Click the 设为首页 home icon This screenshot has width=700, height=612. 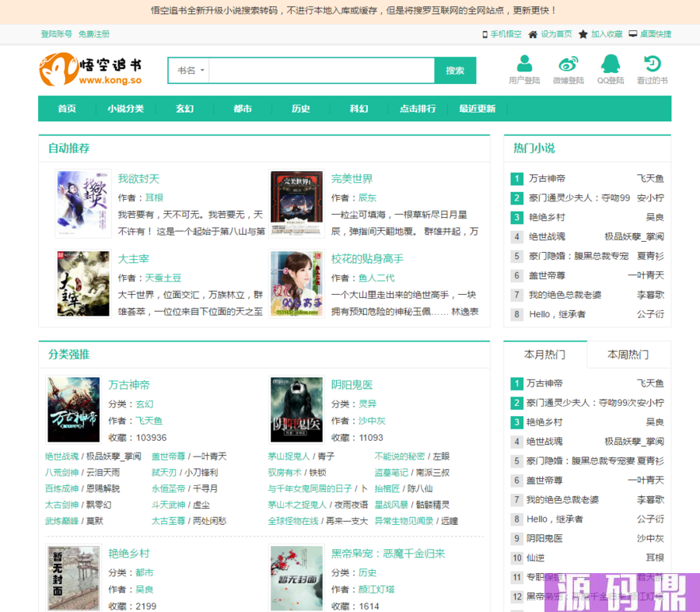click(x=533, y=34)
